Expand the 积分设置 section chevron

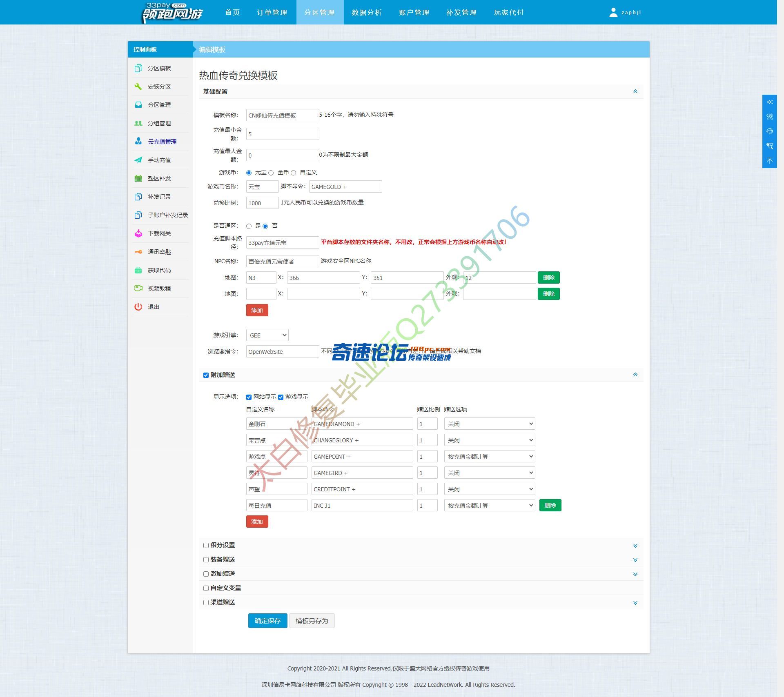(x=635, y=546)
